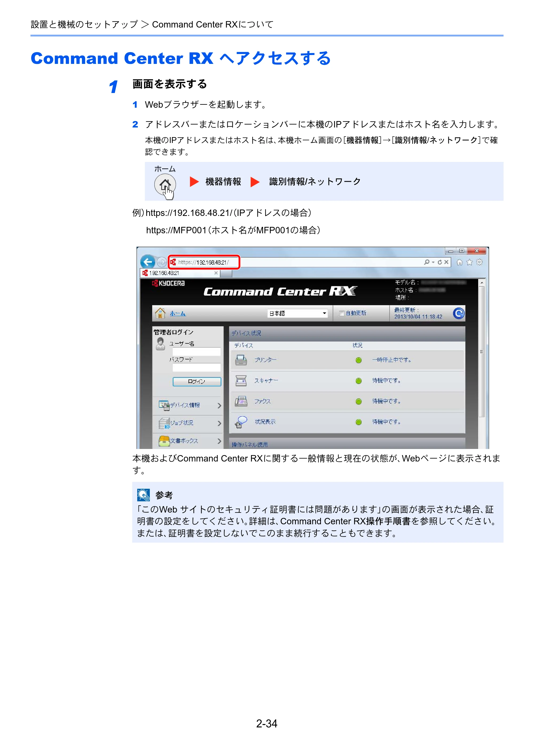Screen dimensions: 534x756
Task: Click the 一時停止中です。 status text
Action: [x=391, y=360]
